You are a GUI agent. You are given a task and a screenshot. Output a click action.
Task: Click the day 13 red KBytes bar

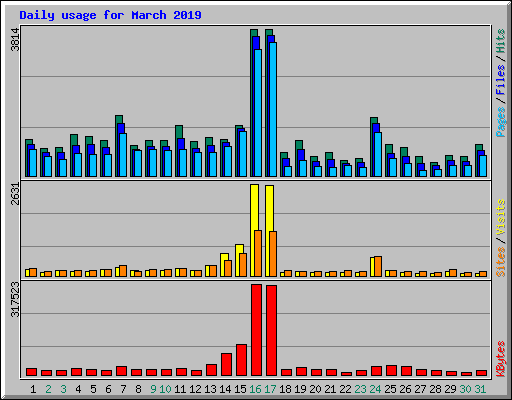(x=211, y=370)
